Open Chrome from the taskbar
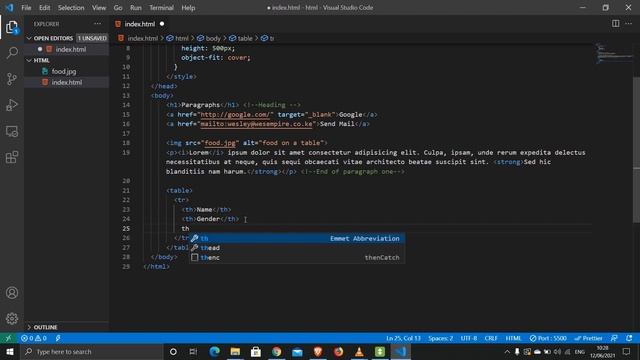Viewport: 640px width, 360px height. click(276, 351)
